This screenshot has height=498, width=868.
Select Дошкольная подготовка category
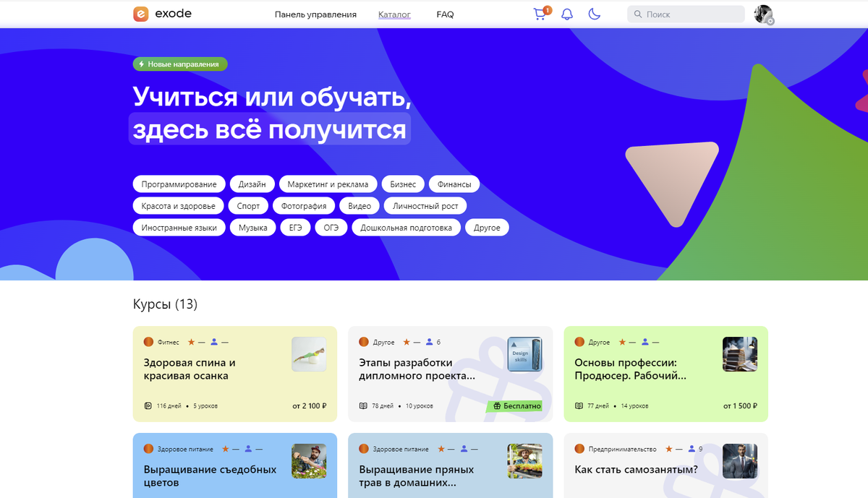pyautogui.click(x=407, y=228)
